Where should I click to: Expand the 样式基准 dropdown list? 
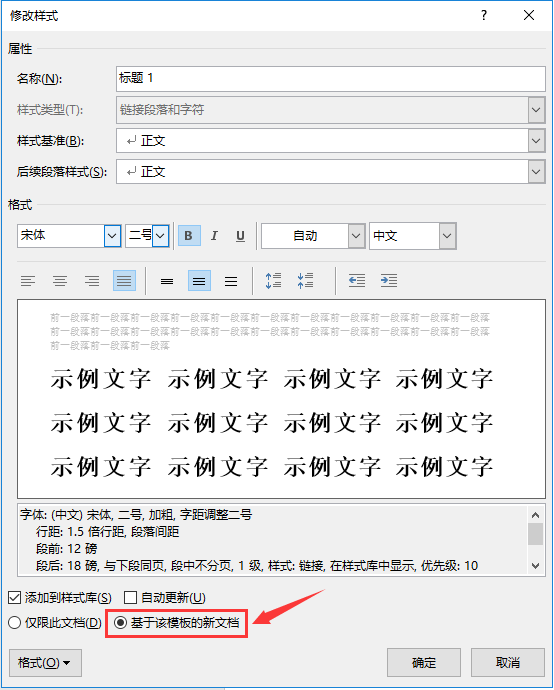click(536, 141)
